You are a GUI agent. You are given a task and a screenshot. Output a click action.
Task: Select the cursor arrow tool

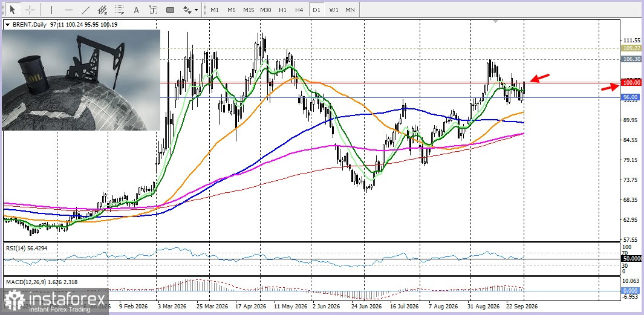pos(13,10)
